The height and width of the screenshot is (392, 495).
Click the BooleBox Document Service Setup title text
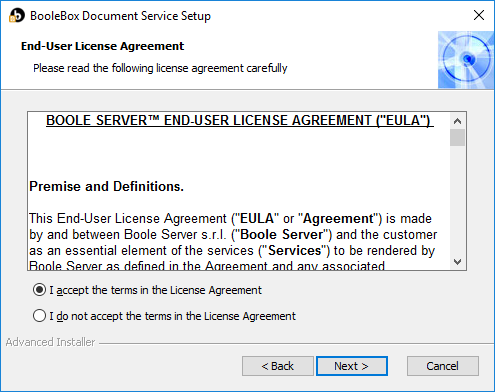click(x=120, y=16)
